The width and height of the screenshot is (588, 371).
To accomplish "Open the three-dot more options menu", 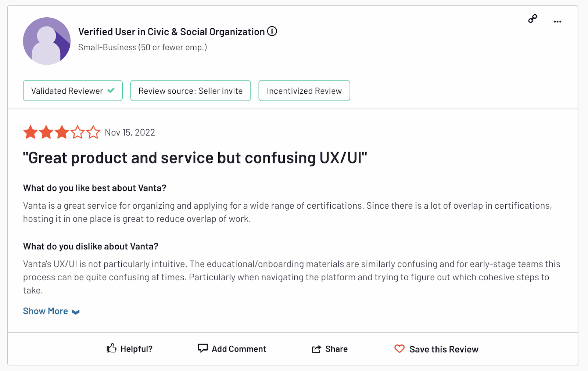I will pos(557,22).
